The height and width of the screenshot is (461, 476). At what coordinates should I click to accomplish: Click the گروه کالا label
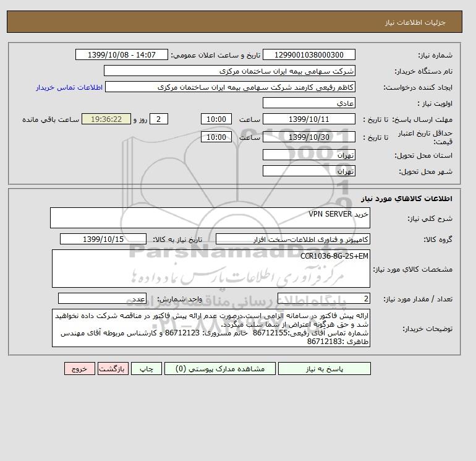tap(438, 239)
